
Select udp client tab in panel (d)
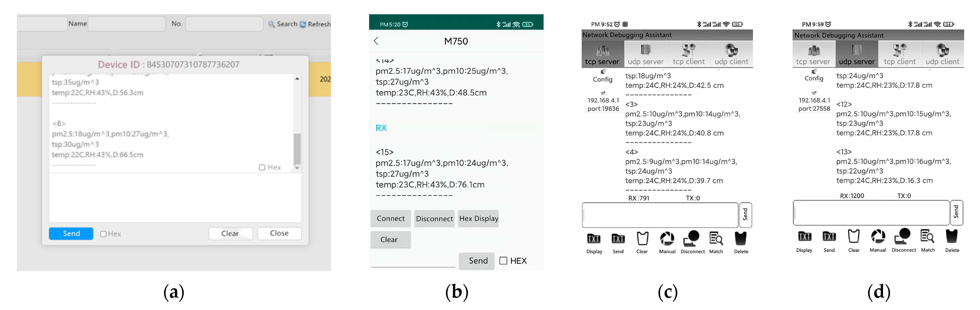click(x=943, y=54)
